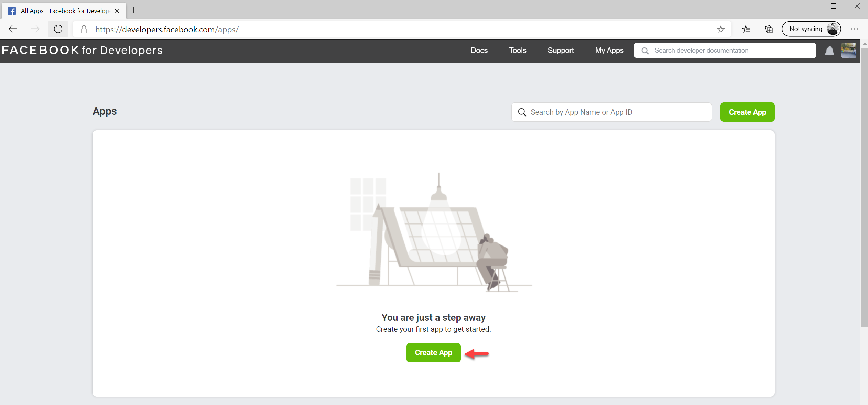Click magnifier icon in the app search box
Screen dimensions: 868x405
(522, 112)
